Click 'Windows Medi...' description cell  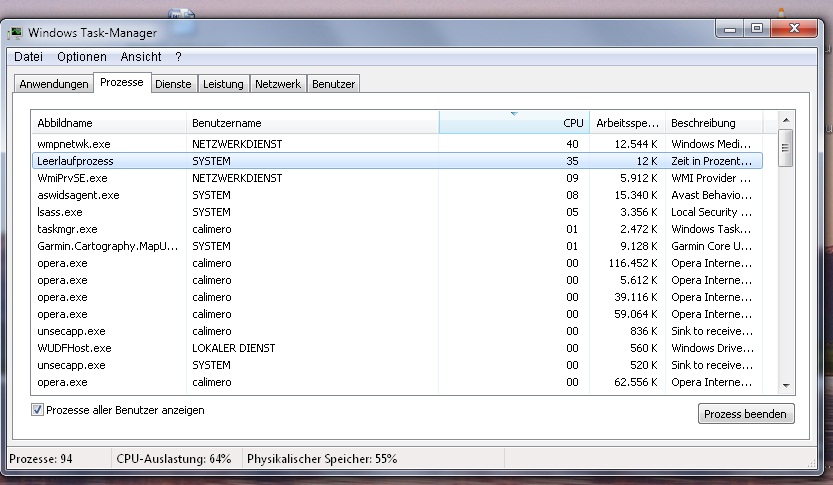click(x=711, y=144)
